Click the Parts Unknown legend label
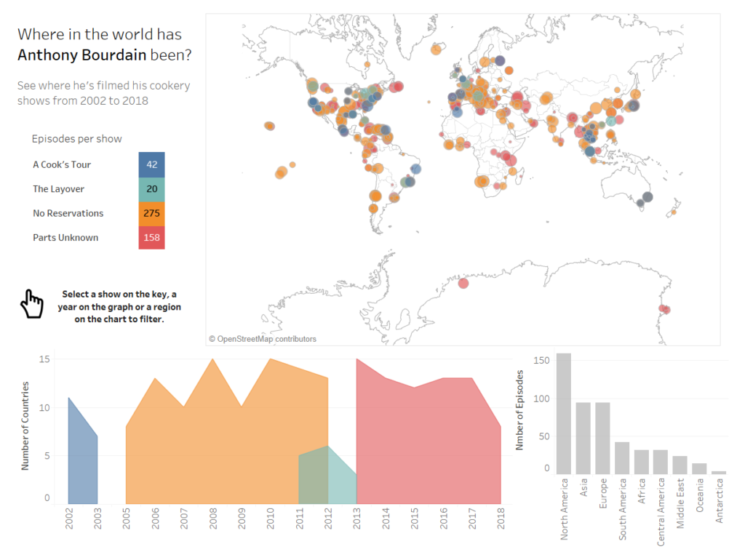 click(65, 238)
